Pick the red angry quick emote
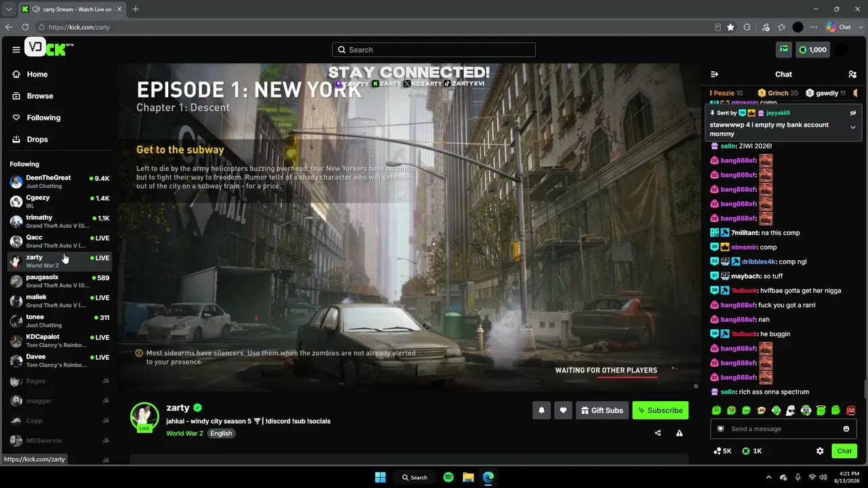The width and height of the screenshot is (868, 488). click(x=851, y=410)
